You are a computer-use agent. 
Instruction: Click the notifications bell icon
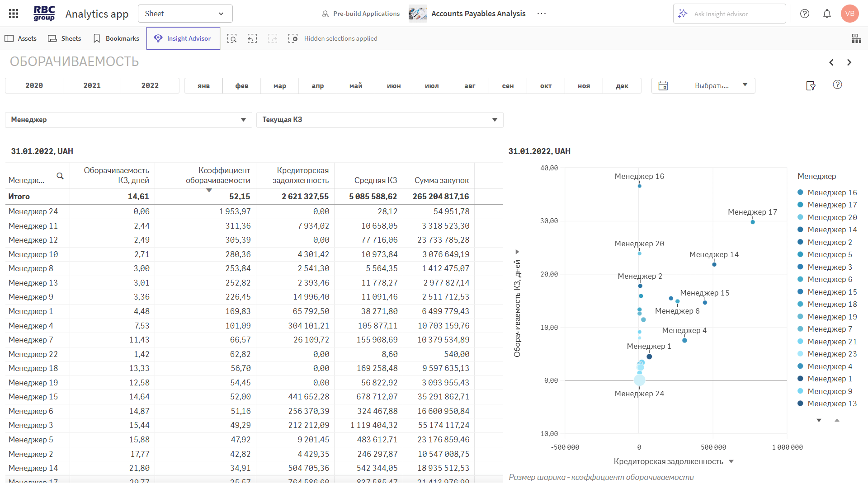pyautogui.click(x=827, y=14)
